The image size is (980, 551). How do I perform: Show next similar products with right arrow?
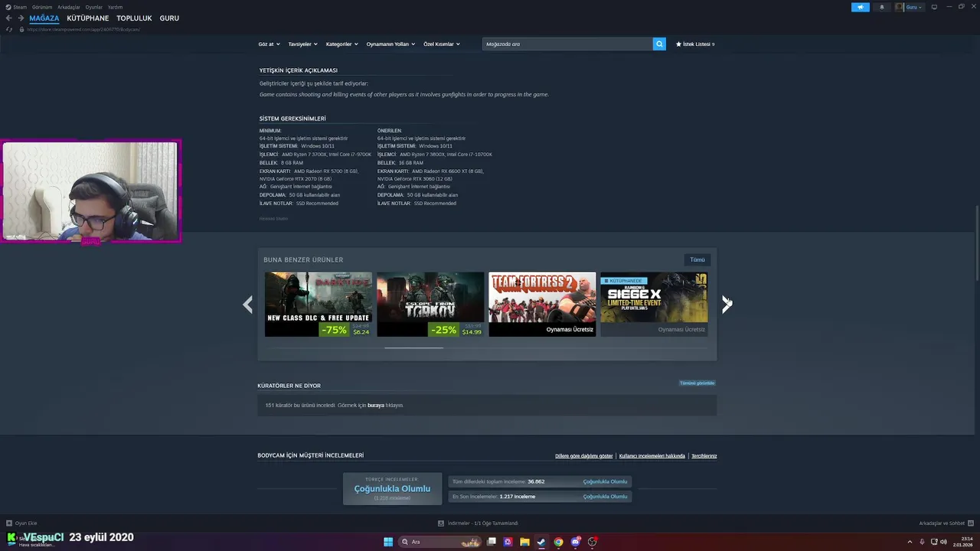click(727, 305)
